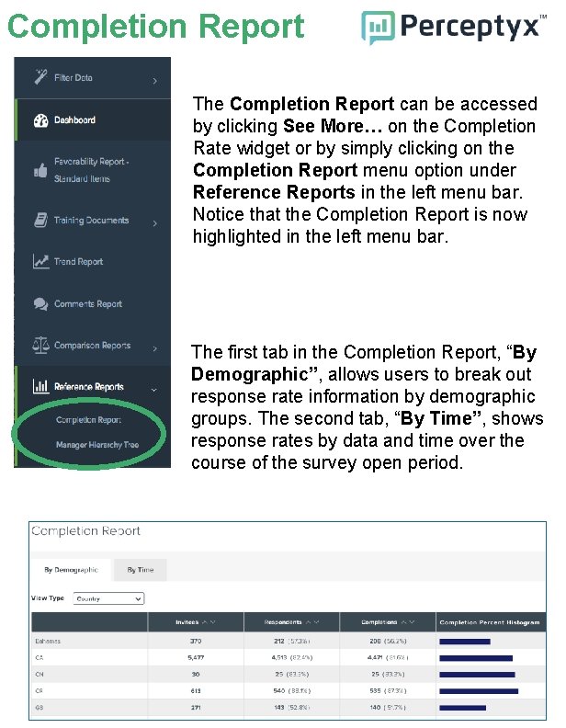This screenshot has width=566, height=728.
Task: Click the Comments Report speech bubbles icon
Action: coord(40,304)
